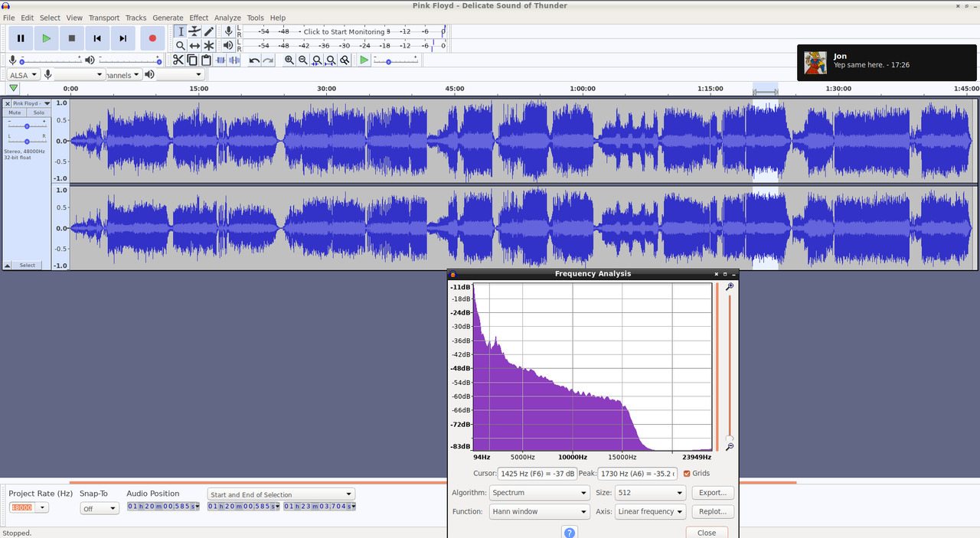Toggle zoom with the zoom toggle icon
The height and width of the screenshot is (538, 980).
[x=345, y=60]
